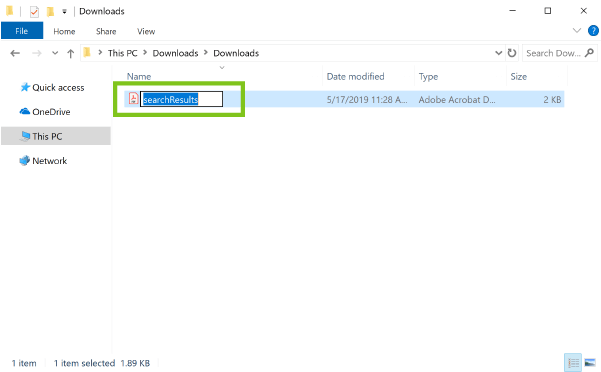Open the recent locations dropdown arrow
Screen dimensions: 601x372
(55, 53)
